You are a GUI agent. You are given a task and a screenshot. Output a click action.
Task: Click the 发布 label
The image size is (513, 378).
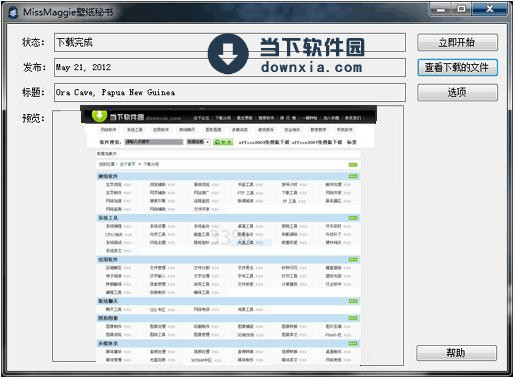tap(34, 67)
